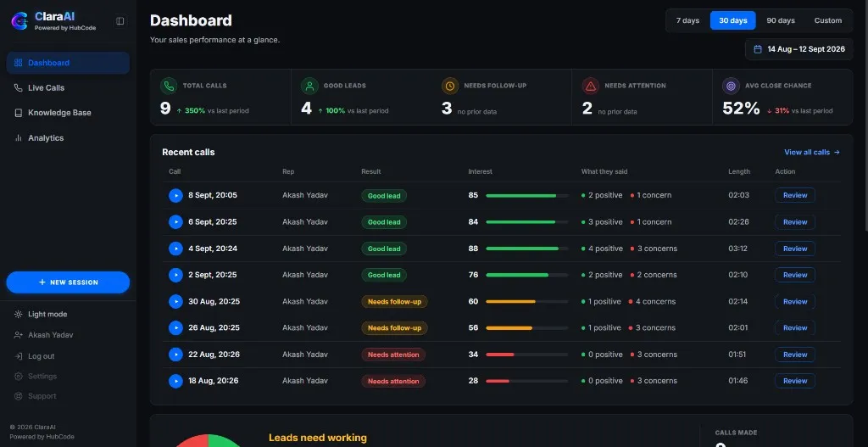Click the sun icon beside Light mode
Viewport: 868px width, 447px height.
pyautogui.click(x=19, y=314)
